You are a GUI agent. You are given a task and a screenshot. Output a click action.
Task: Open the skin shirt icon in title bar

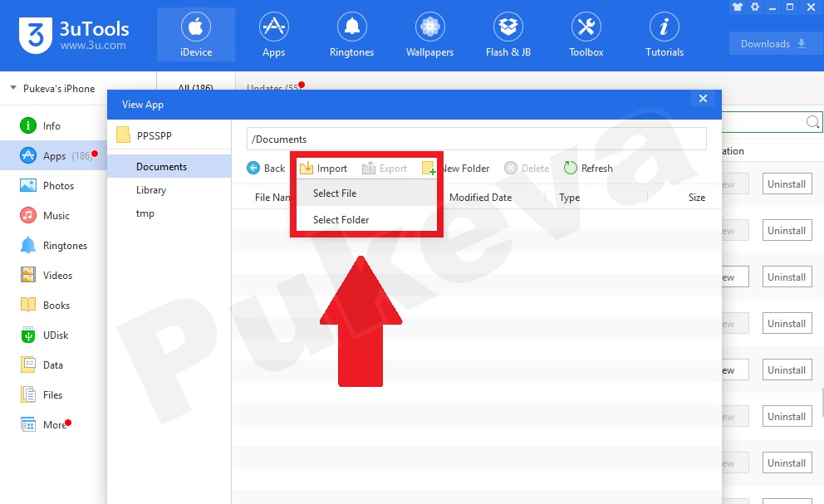pyautogui.click(x=738, y=7)
